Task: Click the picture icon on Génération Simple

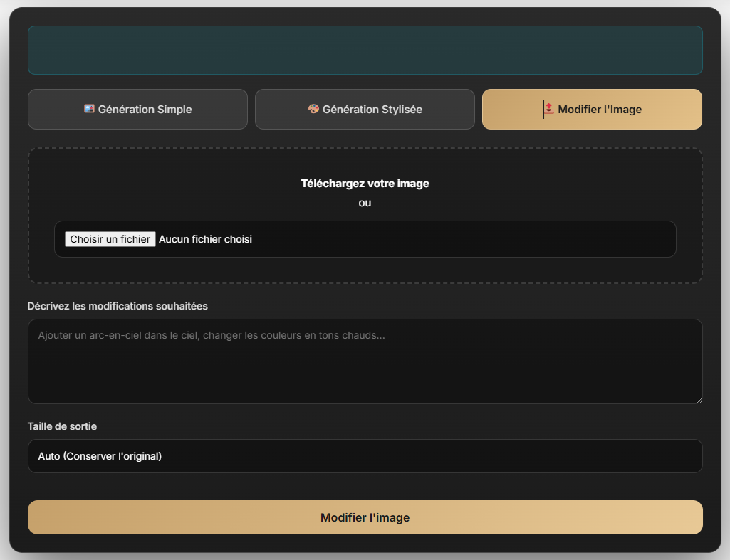Action: (x=89, y=109)
